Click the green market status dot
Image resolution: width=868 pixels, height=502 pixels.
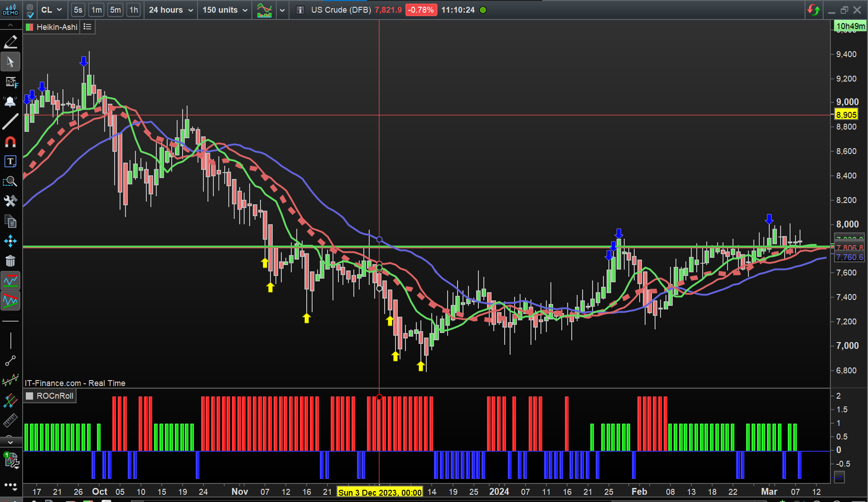coord(483,10)
